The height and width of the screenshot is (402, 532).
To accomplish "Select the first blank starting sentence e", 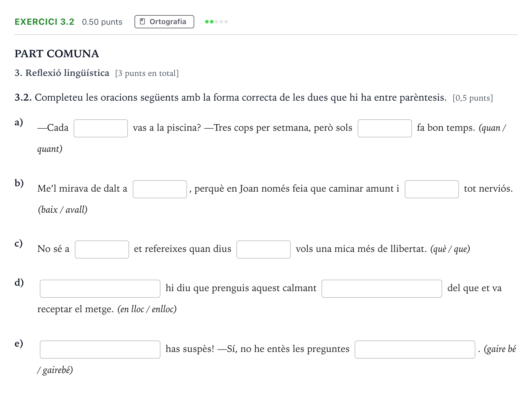I will (x=100, y=350).
